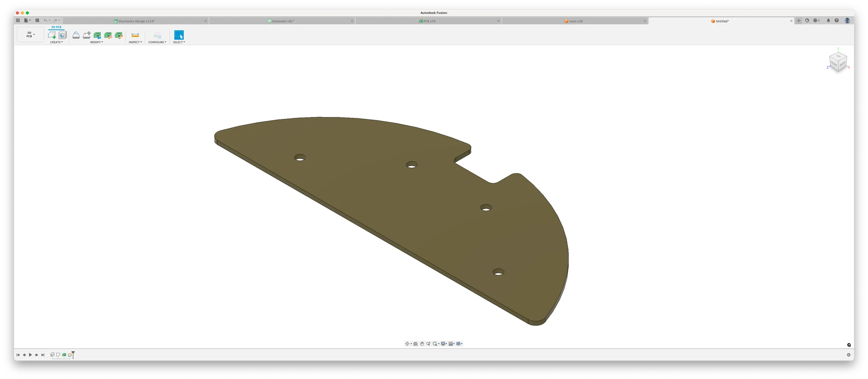The height and width of the screenshot is (379, 868).
Task: Click the Push to 2D PCB icon
Action: [x=97, y=35]
